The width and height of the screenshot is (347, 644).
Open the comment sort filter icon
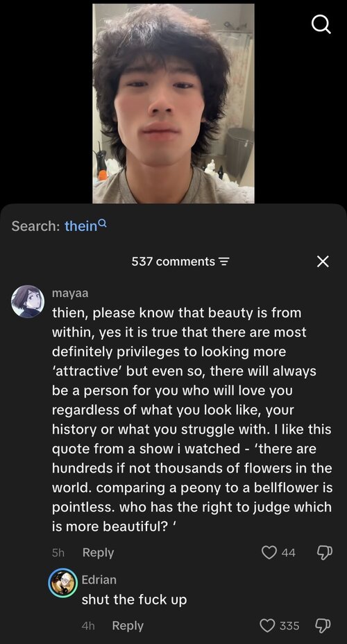tap(223, 262)
